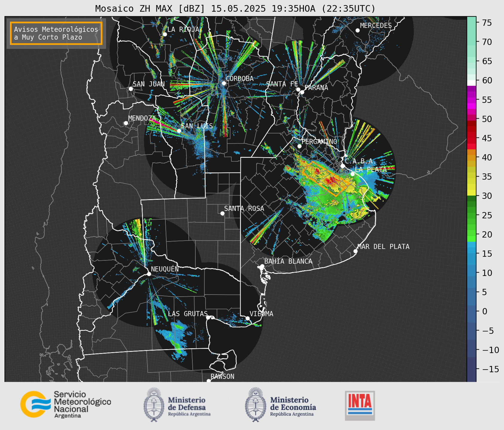The height and width of the screenshot is (430, 504).
Task: Click the green 25 dBZ band on scale
Action: 471,215
